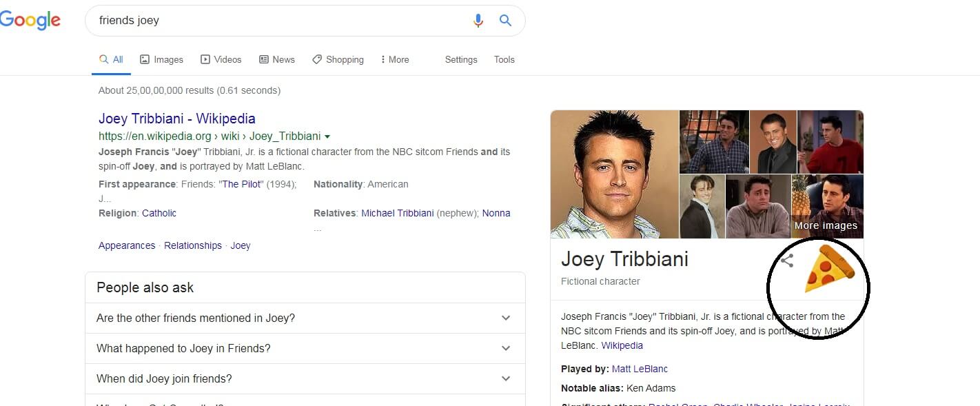Click the Google logo
The width and height of the screenshot is (980, 406).
(x=30, y=21)
